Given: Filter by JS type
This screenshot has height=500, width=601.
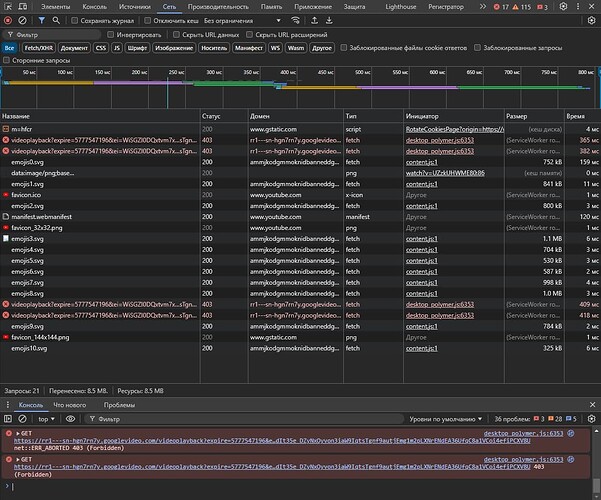Looking at the screenshot, I should tap(117, 48).
